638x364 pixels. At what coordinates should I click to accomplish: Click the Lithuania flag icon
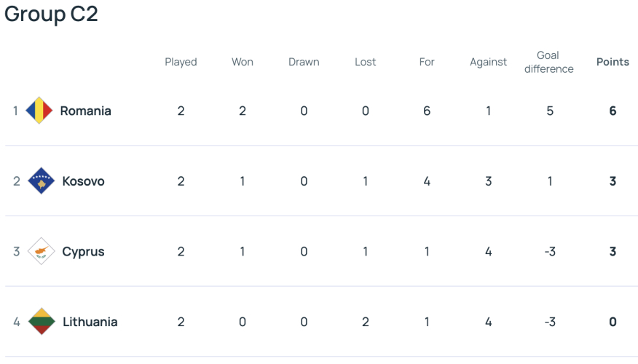(42, 322)
